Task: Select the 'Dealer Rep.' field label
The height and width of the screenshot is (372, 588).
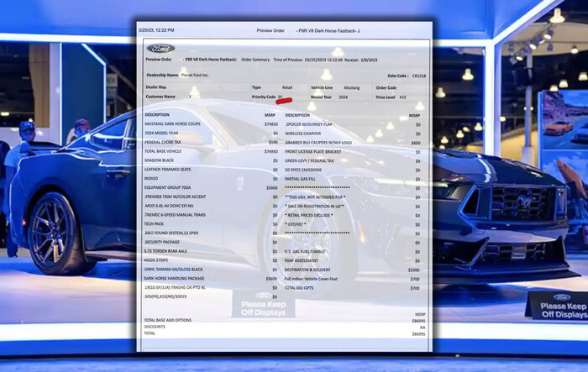Action: point(156,87)
